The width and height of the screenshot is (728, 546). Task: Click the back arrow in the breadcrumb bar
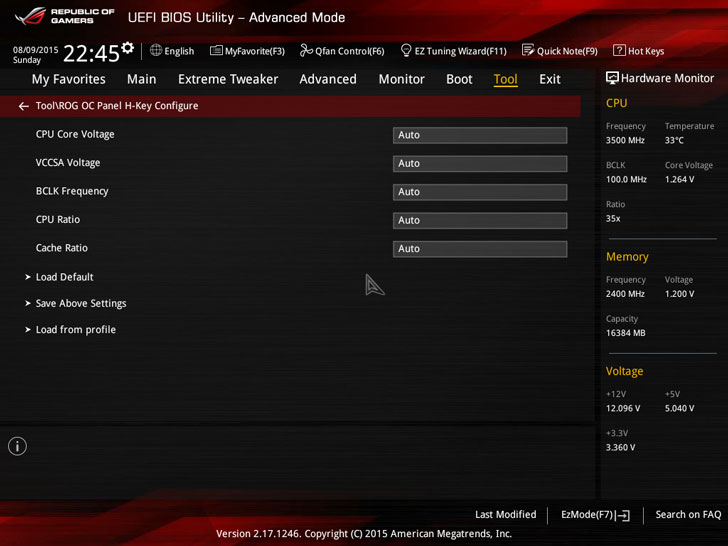click(24, 106)
